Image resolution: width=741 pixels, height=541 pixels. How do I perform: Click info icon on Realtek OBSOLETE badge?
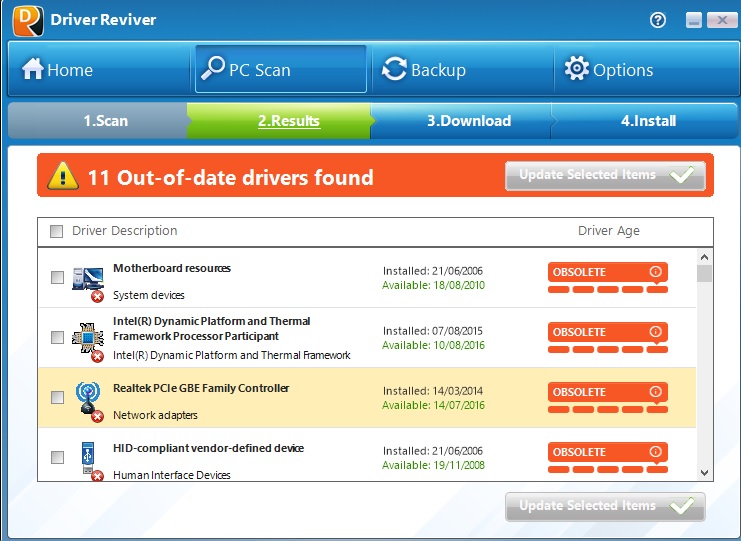pos(655,391)
